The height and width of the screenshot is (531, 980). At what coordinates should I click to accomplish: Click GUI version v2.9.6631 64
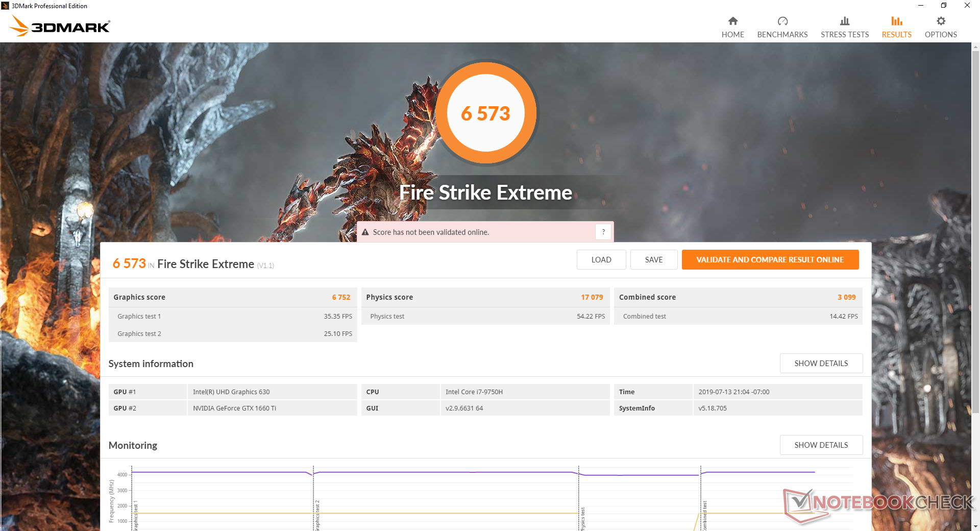tap(525, 408)
